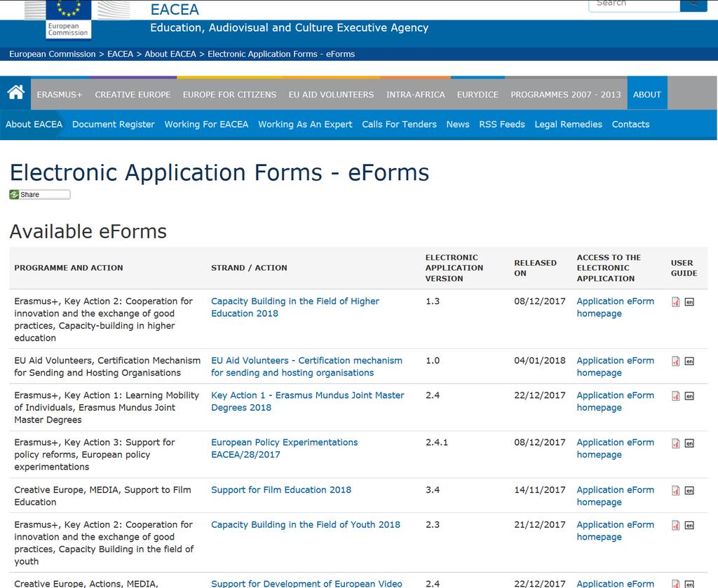This screenshot has height=588, width=718.
Task: Open PDF user guide for European Policy Experimentations
Action: pyautogui.click(x=675, y=443)
